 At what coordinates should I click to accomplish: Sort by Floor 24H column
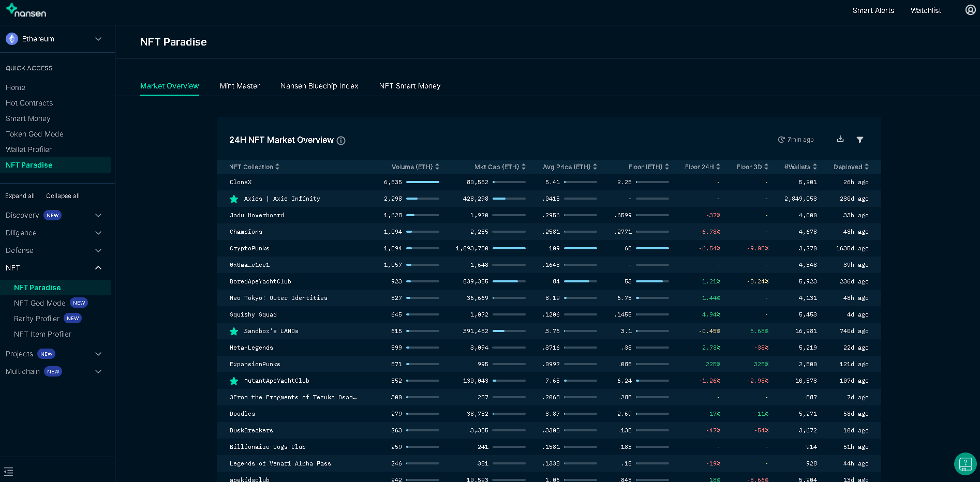tap(703, 167)
